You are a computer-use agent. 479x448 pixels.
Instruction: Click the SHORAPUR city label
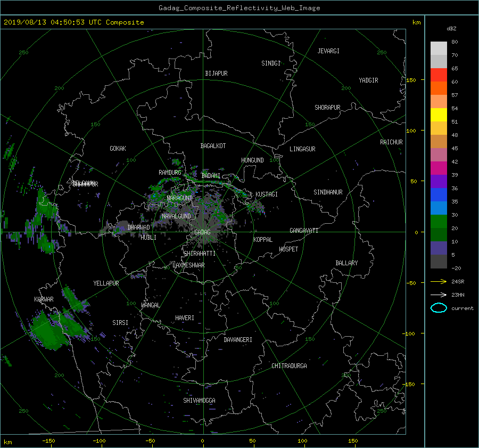click(x=327, y=108)
